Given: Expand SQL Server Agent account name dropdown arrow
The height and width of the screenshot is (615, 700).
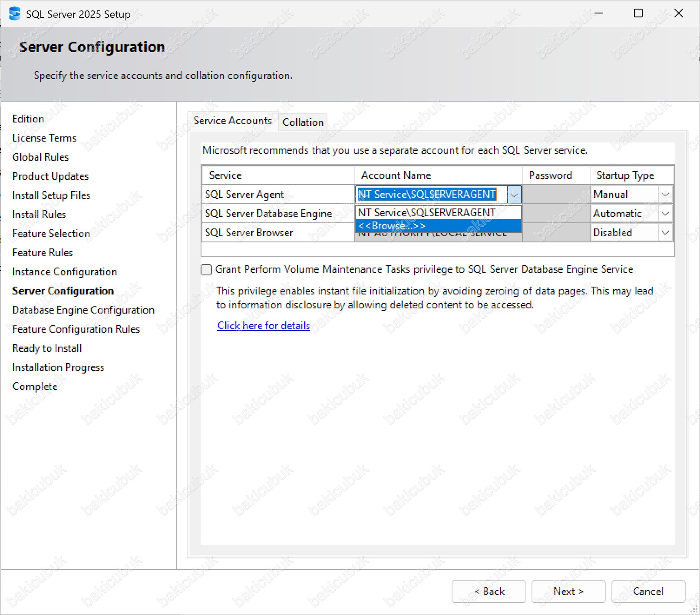Looking at the screenshot, I should (514, 195).
